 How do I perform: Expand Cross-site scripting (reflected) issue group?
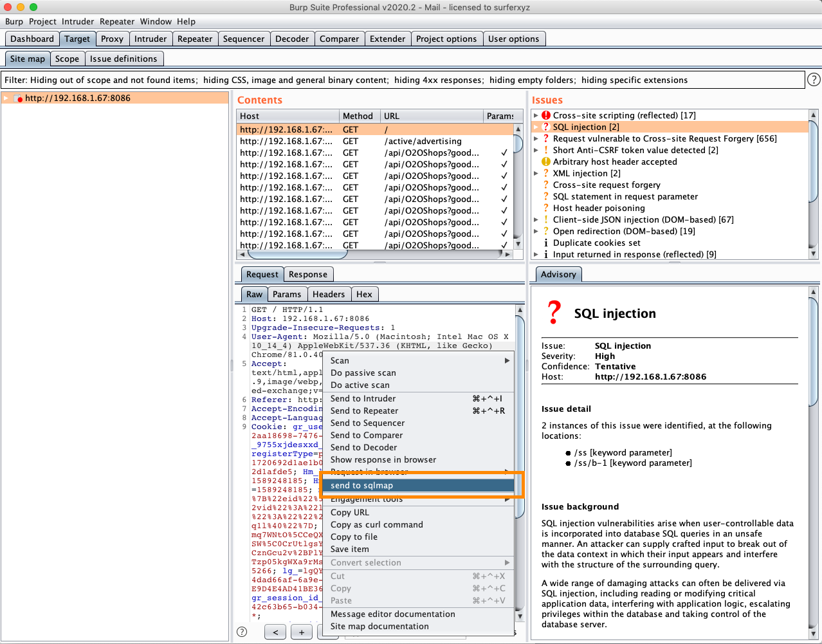536,116
